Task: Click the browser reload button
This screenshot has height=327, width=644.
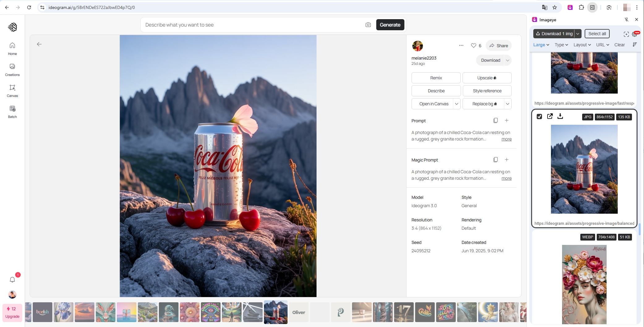Action: point(29,7)
